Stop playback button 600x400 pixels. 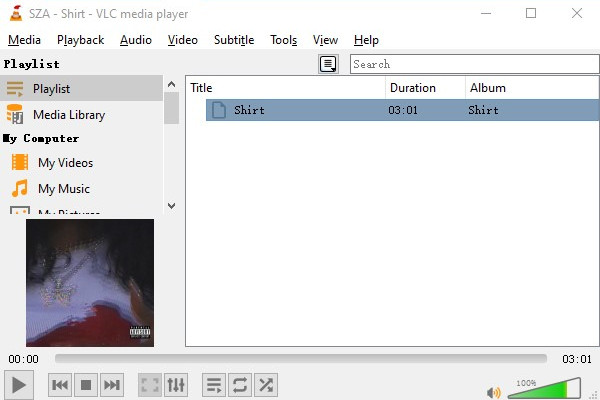86,385
